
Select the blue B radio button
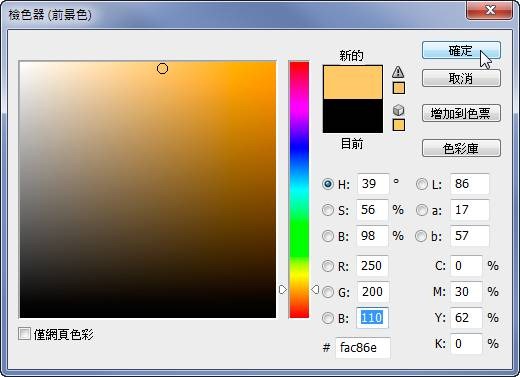328,318
